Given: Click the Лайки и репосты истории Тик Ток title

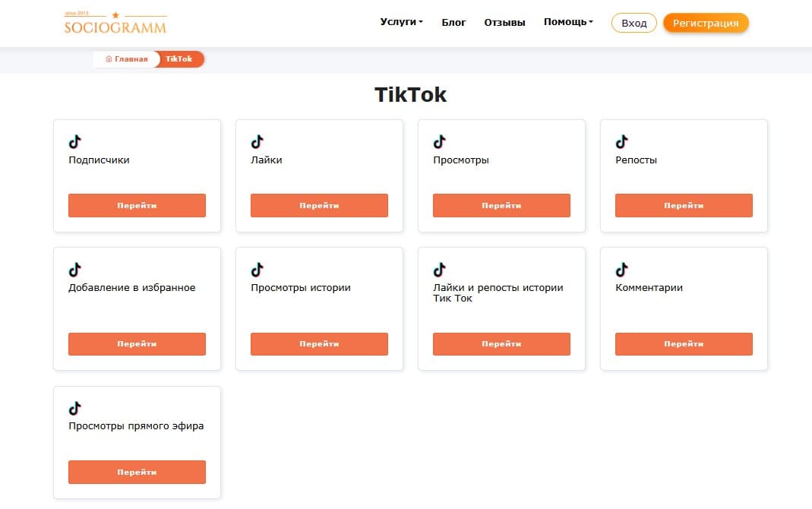Looking at the screenshot, I should (498, 292).
